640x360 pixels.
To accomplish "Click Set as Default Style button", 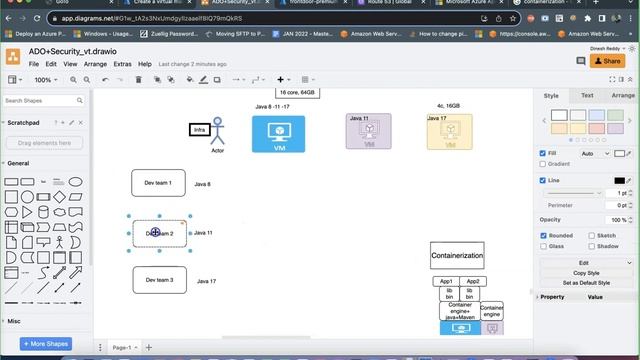I will [586, 283].
